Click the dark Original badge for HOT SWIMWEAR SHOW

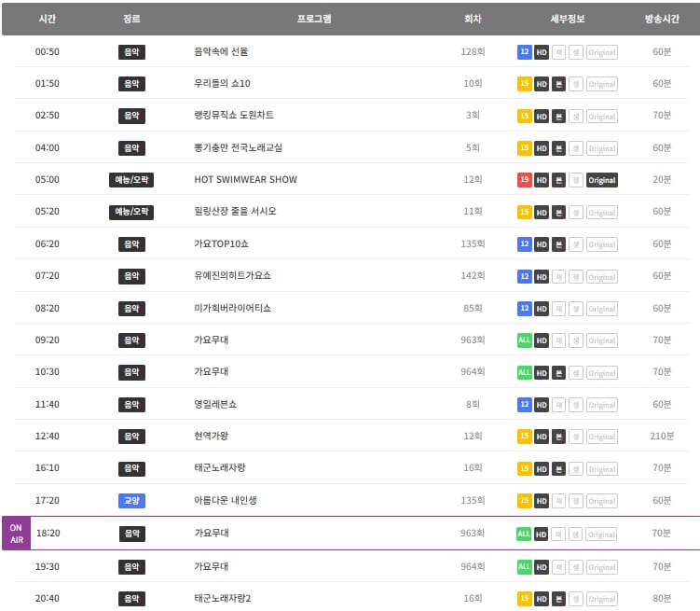602,180
